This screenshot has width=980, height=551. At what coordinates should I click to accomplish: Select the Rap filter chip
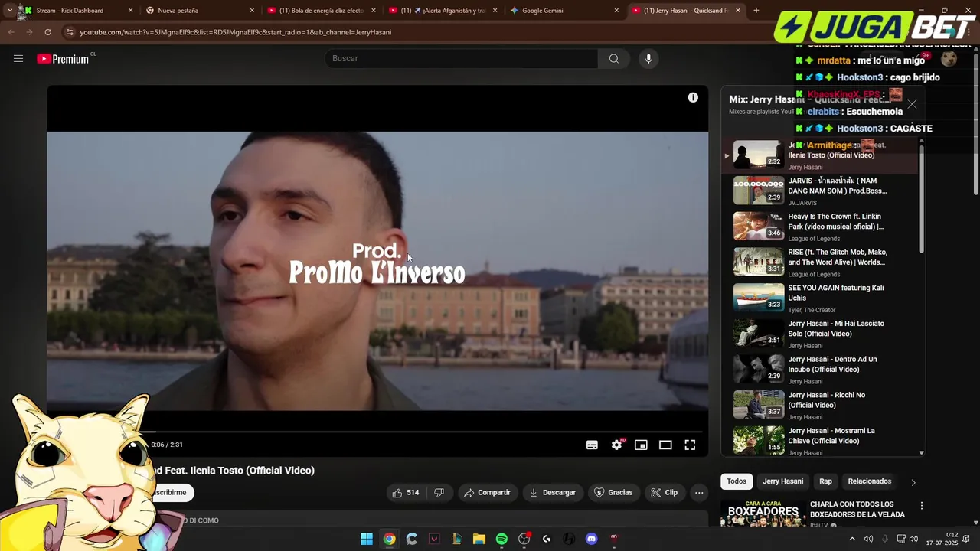pos(825,481)
